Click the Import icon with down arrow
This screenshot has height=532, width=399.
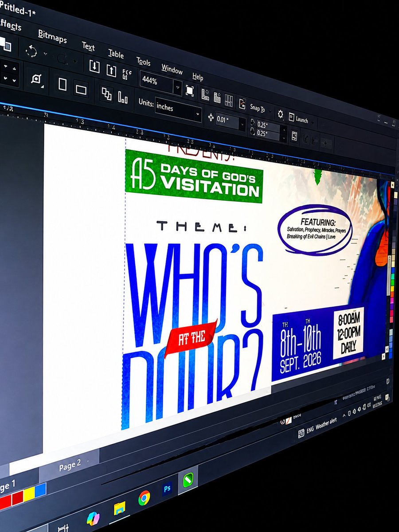click(94, 66)
